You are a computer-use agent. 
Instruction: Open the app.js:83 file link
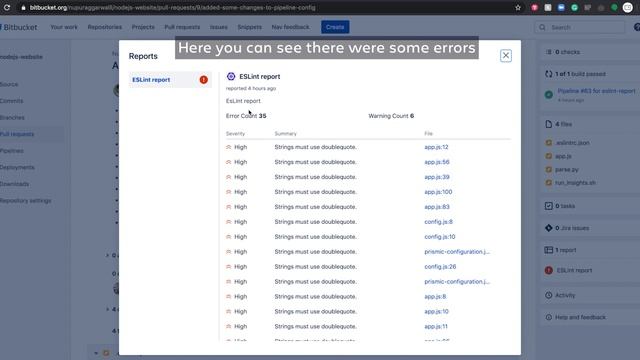click(437, 207)
